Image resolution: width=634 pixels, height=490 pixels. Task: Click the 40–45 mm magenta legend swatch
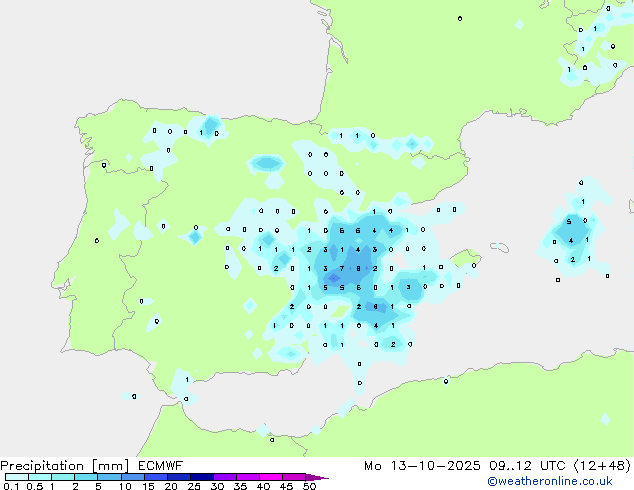(271, 477)
